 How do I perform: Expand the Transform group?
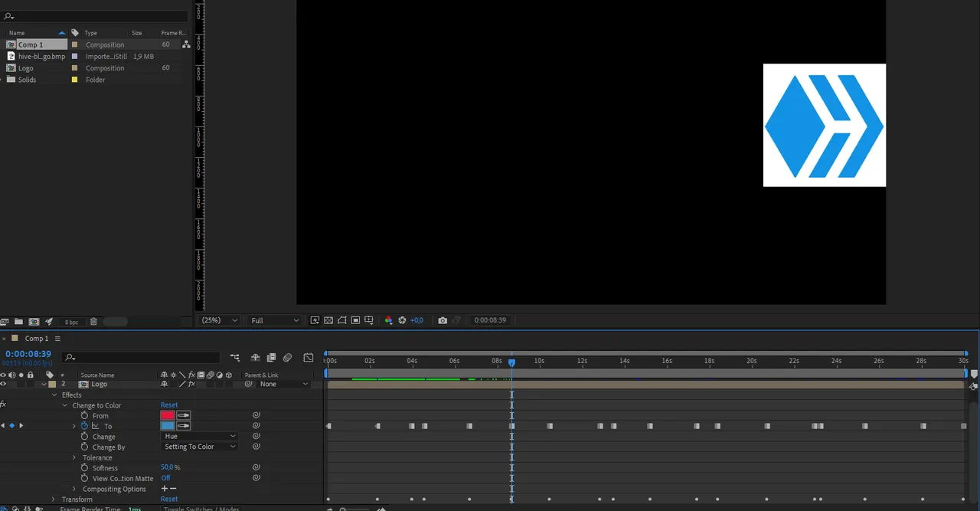54,499
